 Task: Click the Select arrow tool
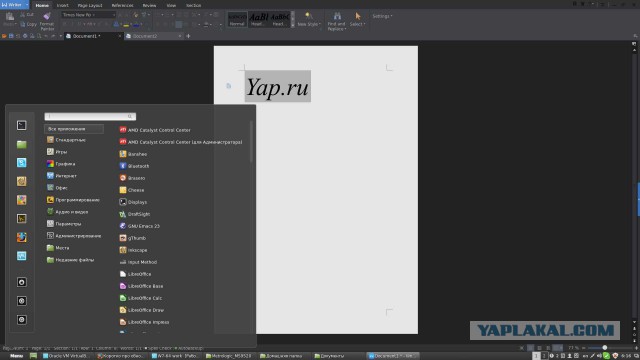358,16
